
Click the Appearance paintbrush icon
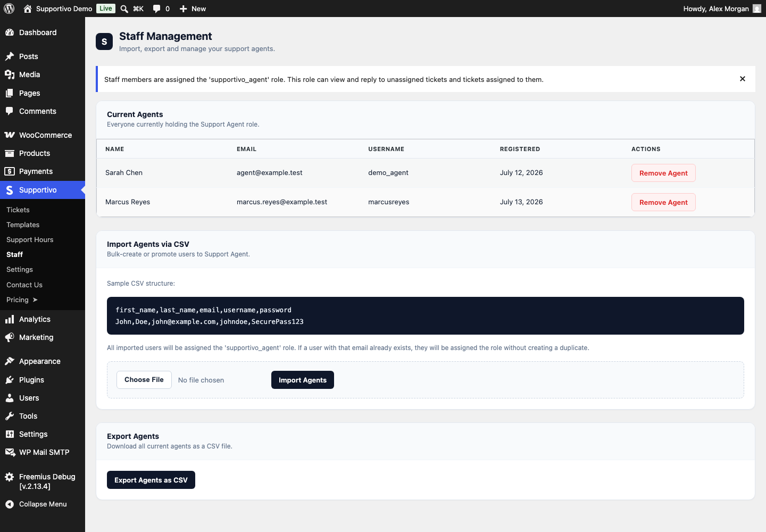click(x=10, y=361)
